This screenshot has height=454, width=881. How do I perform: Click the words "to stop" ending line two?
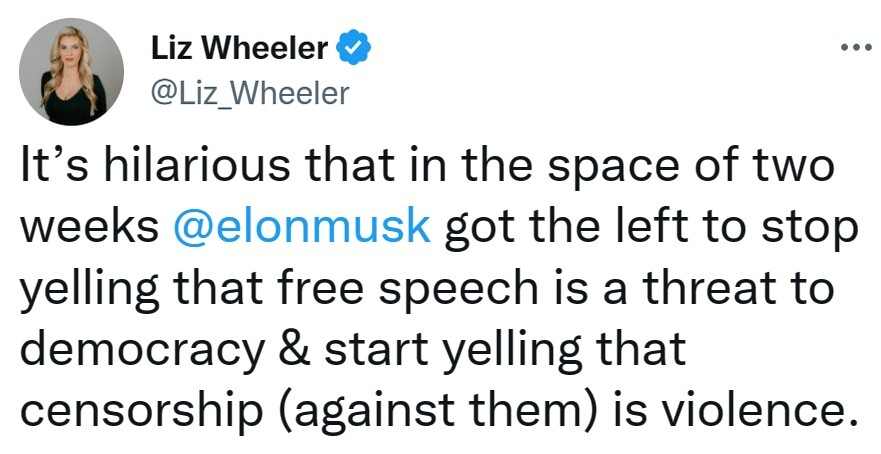[788, 229]
